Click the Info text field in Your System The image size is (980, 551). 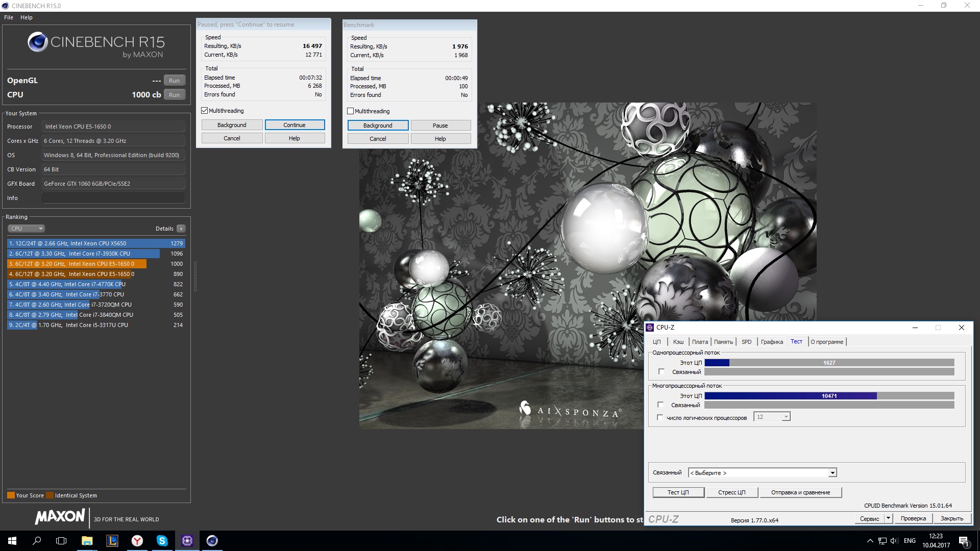(113, 198)
